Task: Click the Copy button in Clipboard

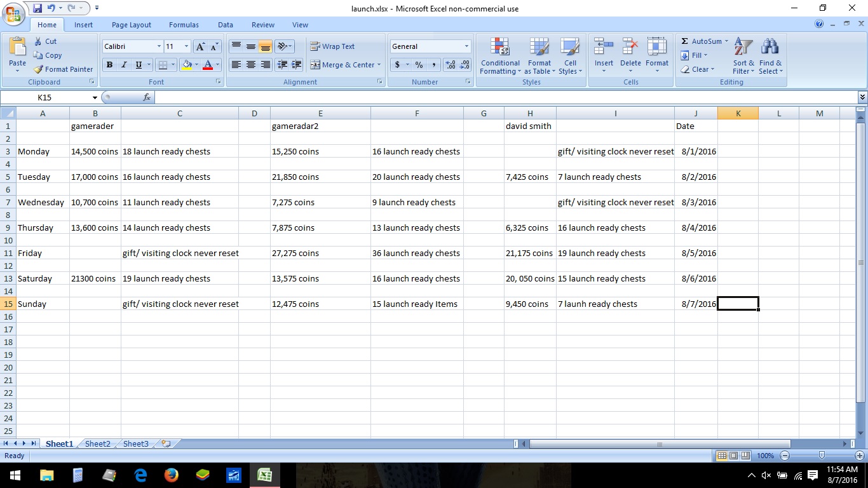Action: coord(48,55)
